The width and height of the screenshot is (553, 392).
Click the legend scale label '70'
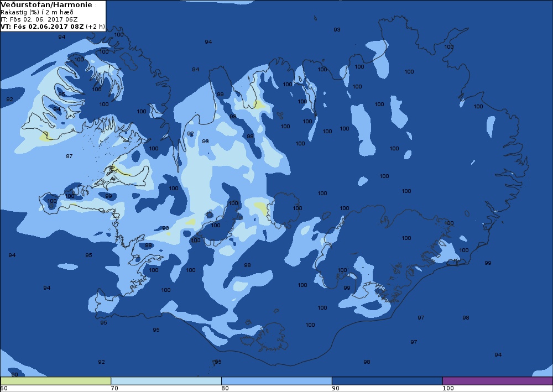point(114,388)
